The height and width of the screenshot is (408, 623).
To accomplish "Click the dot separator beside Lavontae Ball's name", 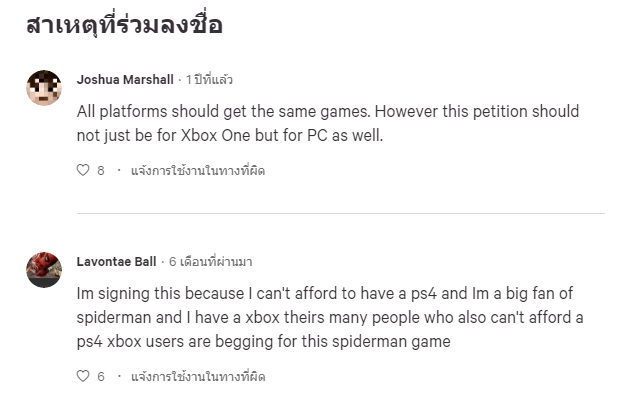I will coord(162,262).
